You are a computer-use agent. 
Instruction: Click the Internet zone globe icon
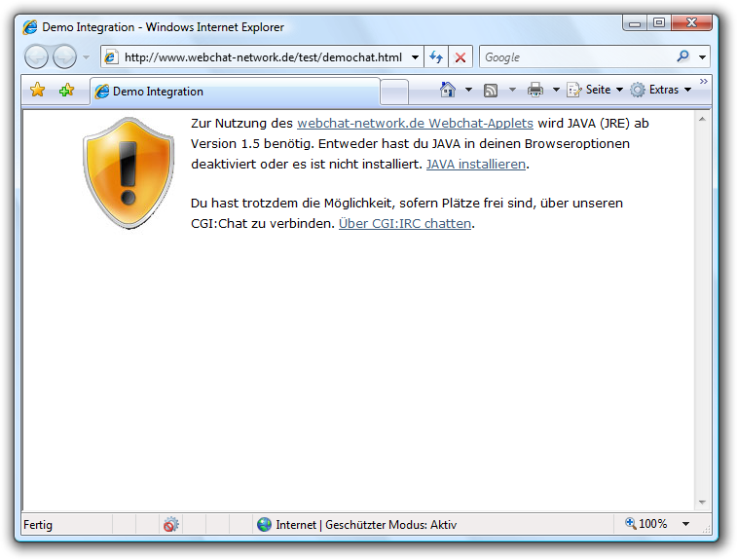coord(264,524)
